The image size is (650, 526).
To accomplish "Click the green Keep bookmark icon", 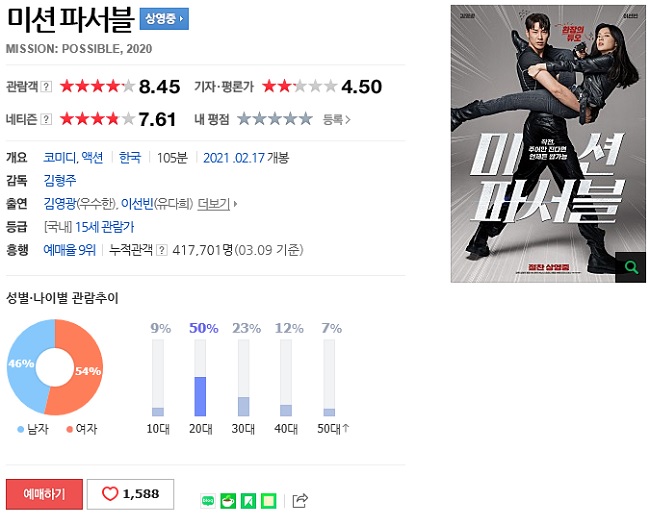I will pyautogui.click(x=248, y=501).
